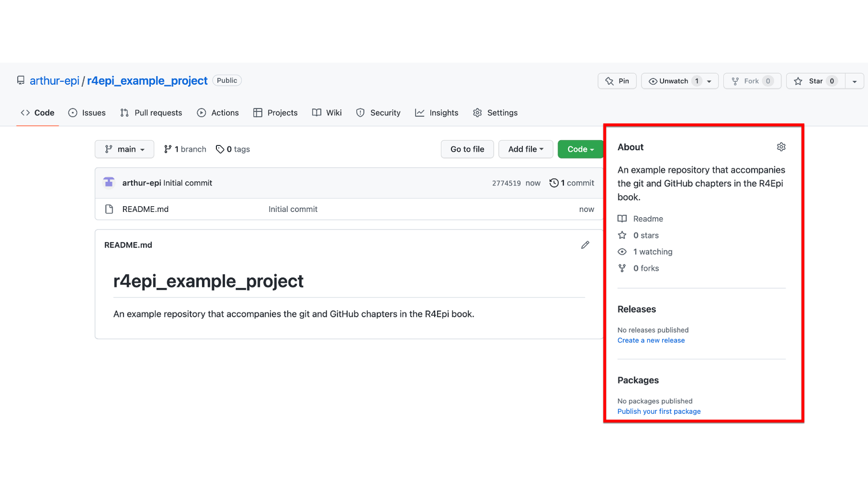Open the About section settings gear
Image resolution: width=868 pixels, height=488 pixels.
[x=781, y=147]
